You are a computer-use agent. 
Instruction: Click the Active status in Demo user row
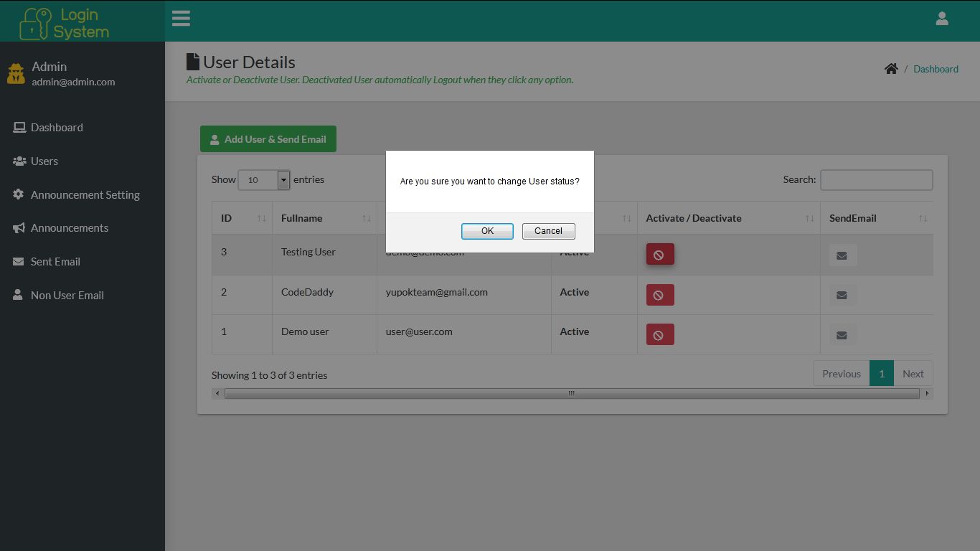point(575,331)
